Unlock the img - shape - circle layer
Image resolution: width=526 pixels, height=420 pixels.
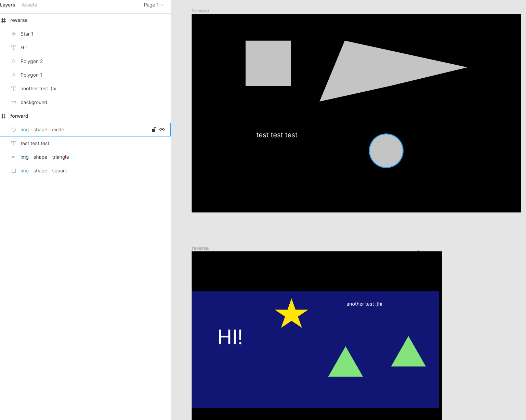[x=154, y=130]
